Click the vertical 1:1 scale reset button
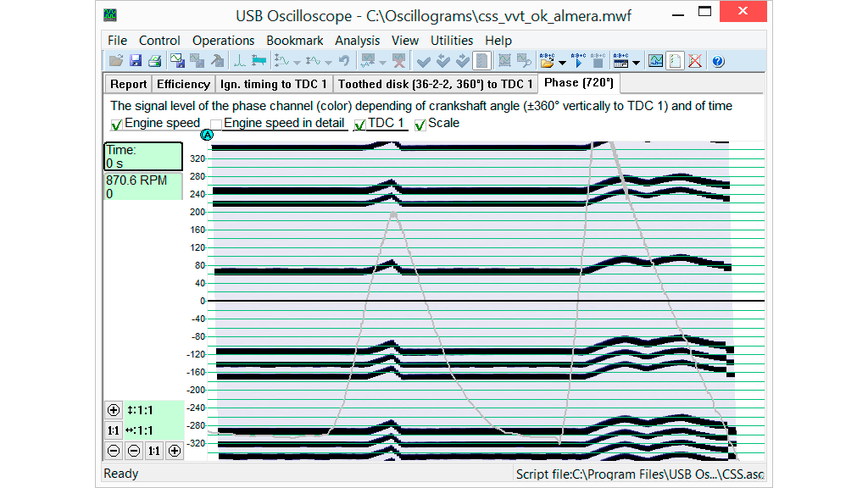Image resolution: width=868 pixels, height=488 pixels. coord(114,430)
